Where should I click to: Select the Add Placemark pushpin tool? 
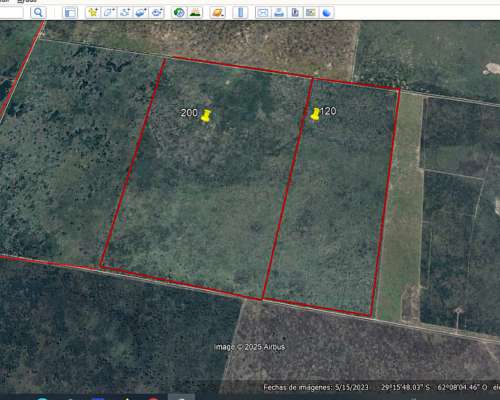[x=93, y=13]
